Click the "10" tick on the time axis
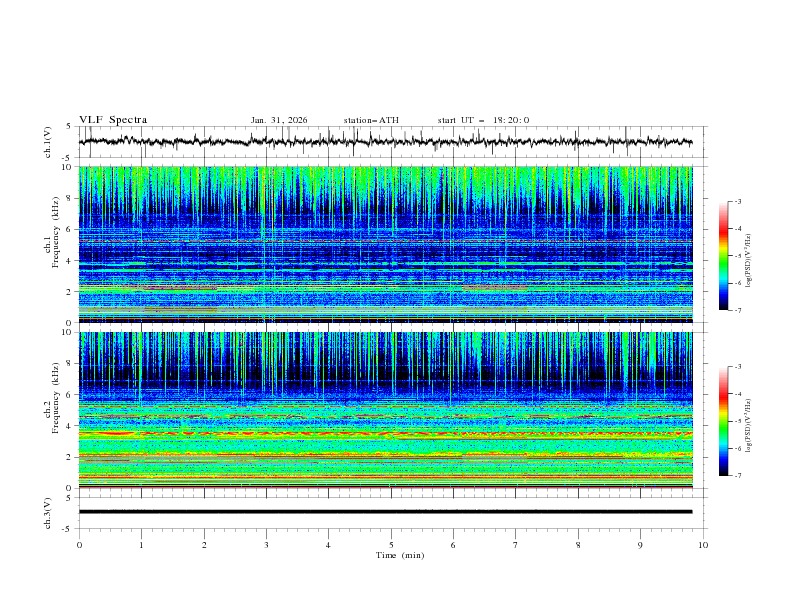Viewport: 792px width, 612px height. (x=703, y=545)
